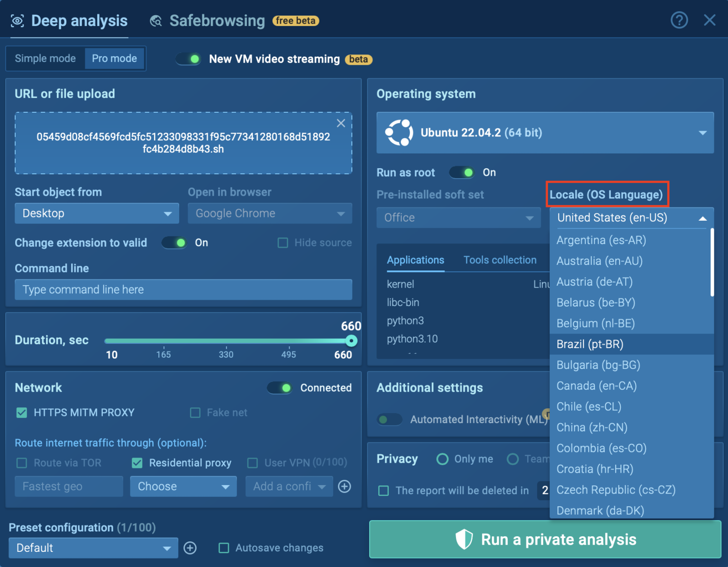
Task: Click the help question mark icon
Action: (679, 20)
